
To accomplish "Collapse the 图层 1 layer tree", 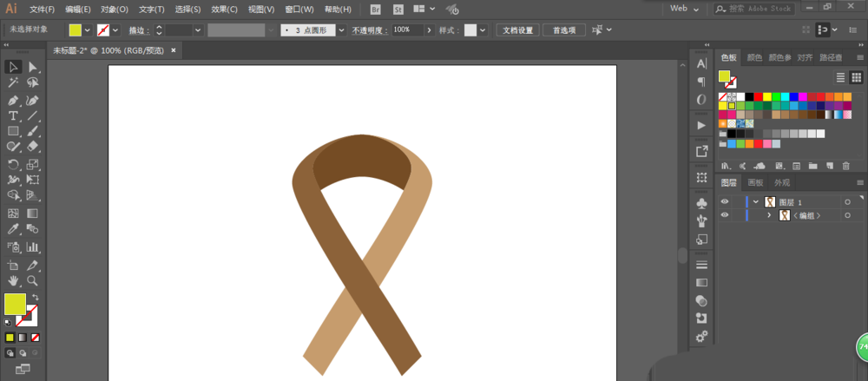I will (x=755, y=201).
